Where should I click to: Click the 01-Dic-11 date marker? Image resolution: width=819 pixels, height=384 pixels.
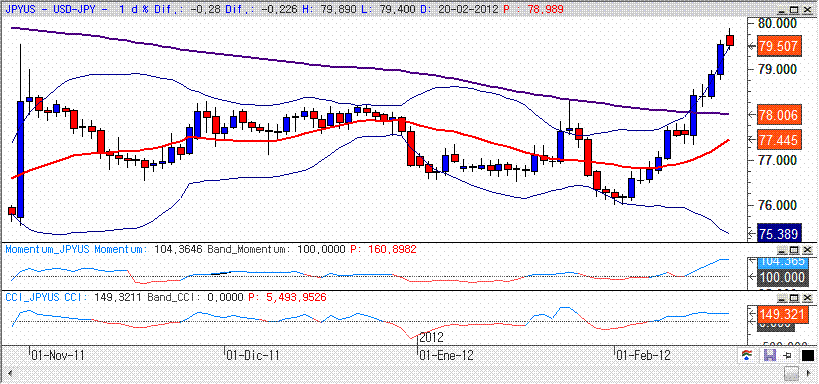pos(252,355)
